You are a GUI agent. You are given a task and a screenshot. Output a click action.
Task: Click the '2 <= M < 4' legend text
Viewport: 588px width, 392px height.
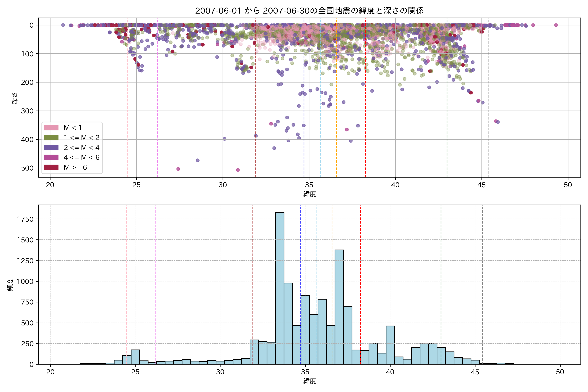[82, 147]
